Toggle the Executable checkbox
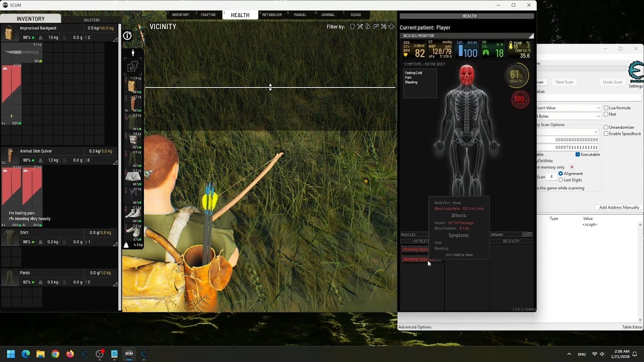The height and width of the screenshot is (362, 644). tap(578, 154)
